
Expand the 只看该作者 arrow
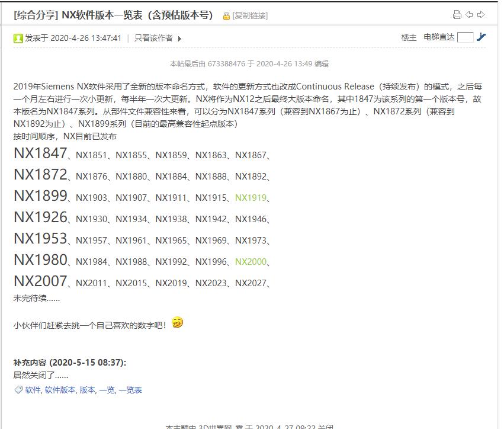pos(179,39)
